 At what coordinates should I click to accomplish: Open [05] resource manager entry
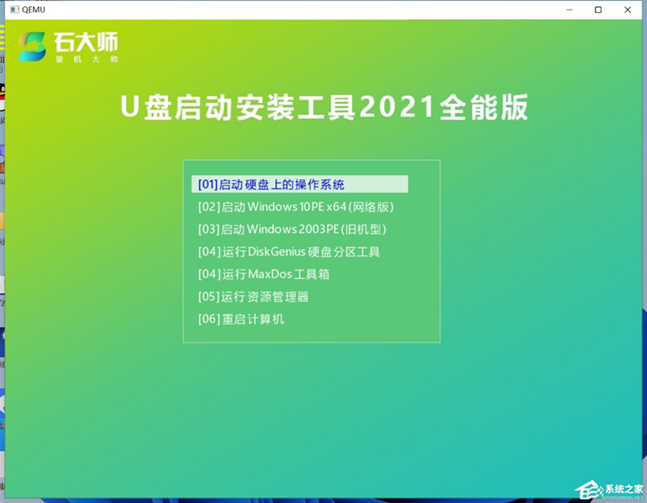[253, 296]
